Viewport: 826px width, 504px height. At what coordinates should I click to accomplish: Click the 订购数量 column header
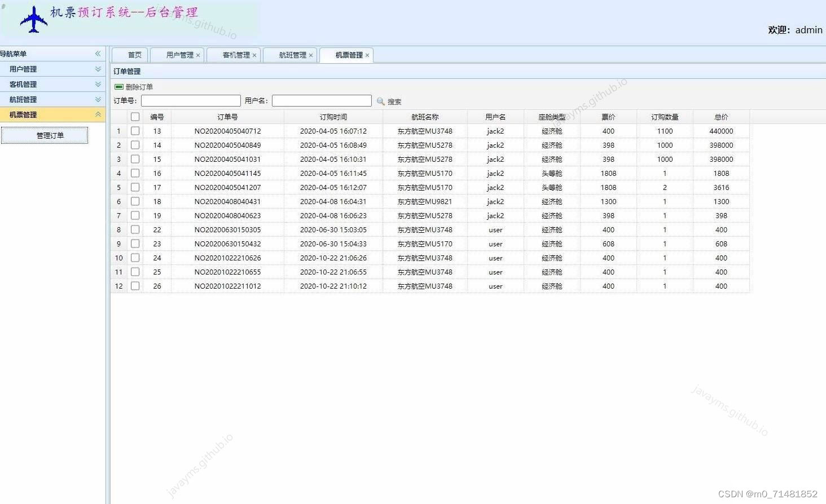[x=665, y=117]
